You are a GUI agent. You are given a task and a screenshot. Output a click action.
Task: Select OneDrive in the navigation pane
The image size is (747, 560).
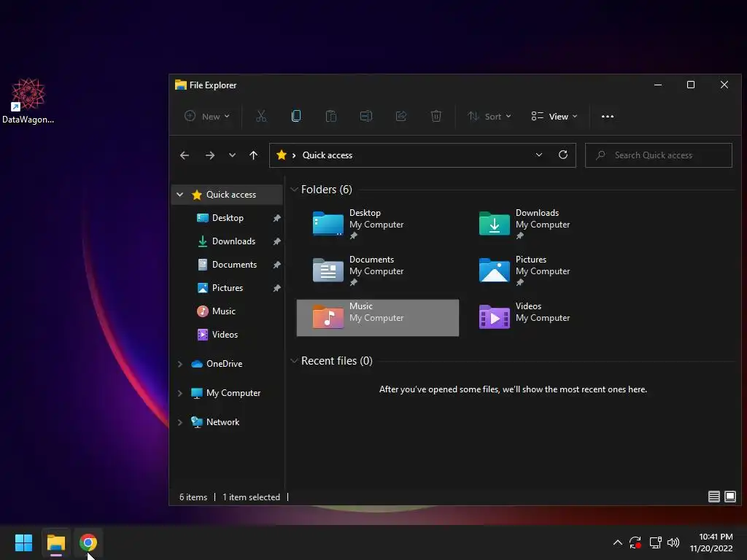click(x=224, y=364)
